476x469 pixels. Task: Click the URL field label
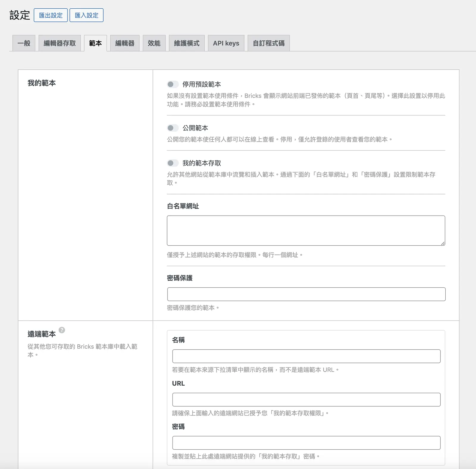178,384
